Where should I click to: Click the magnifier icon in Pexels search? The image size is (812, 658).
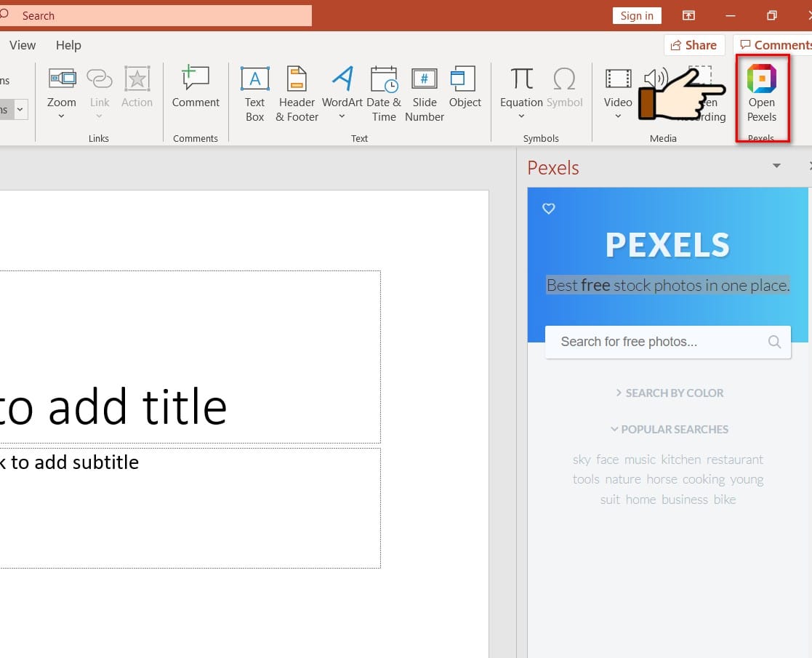(x=774, y=342)
